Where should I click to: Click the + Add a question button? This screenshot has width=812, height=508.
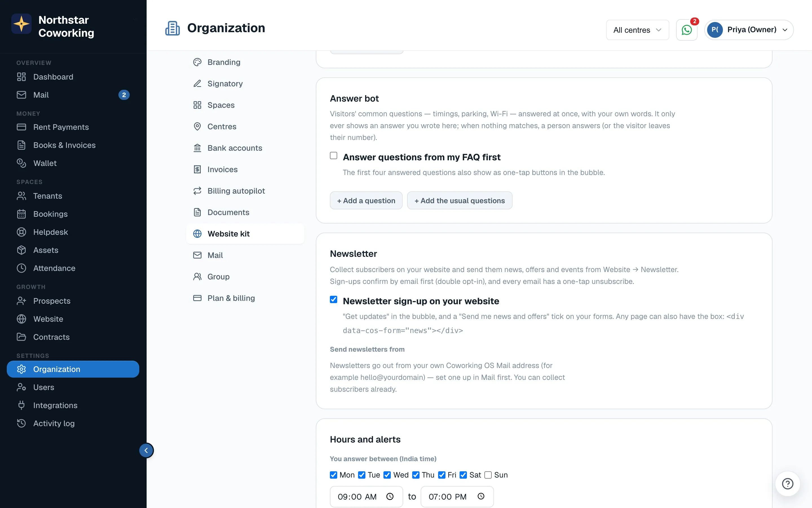click(x=366, y=201)
